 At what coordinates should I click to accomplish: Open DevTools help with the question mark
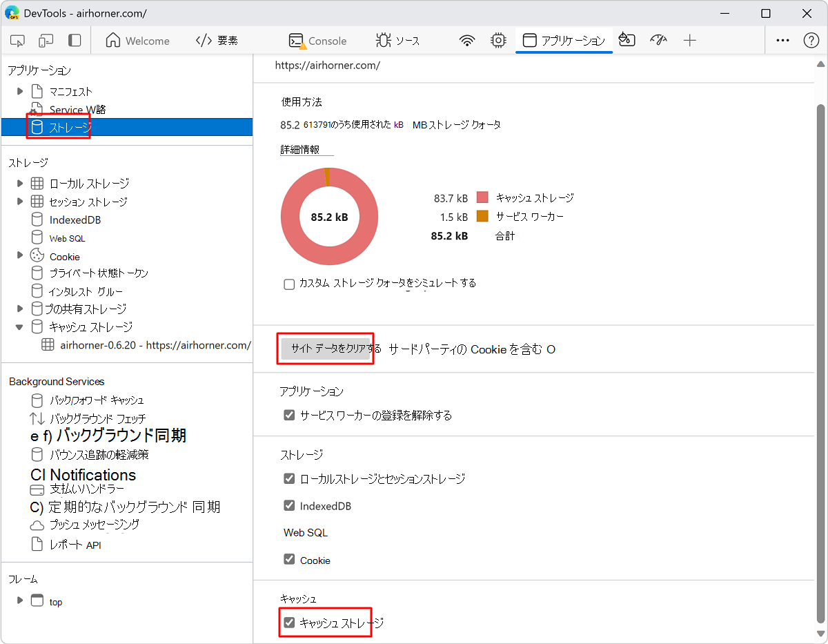click(813, 41)
